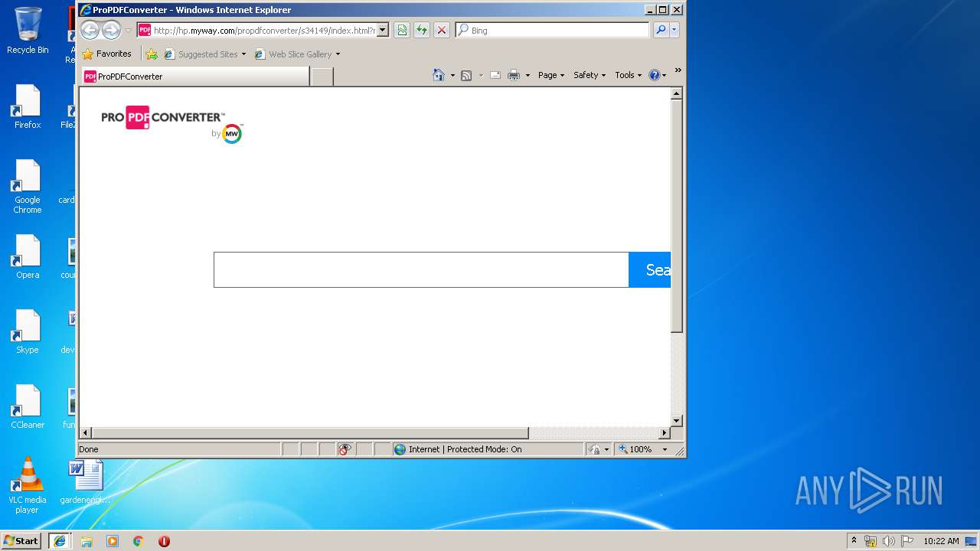
Task: Open search provider dropdown arrow
Action: tap(675, 30)
